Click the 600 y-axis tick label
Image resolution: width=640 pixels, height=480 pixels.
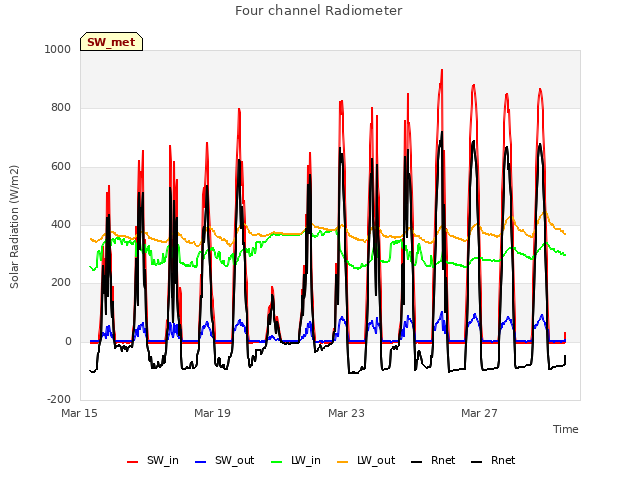61,167
